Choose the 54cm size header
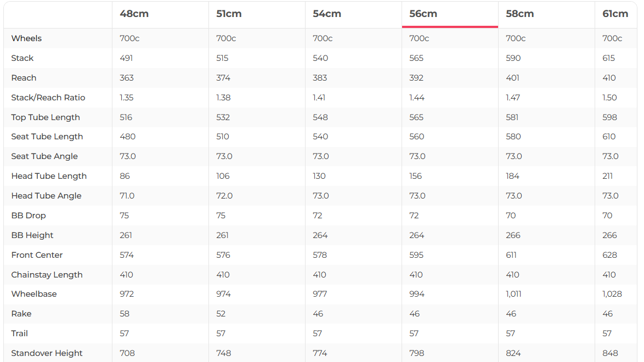Screen dimensions: 644x362 (x=327, y=14)
